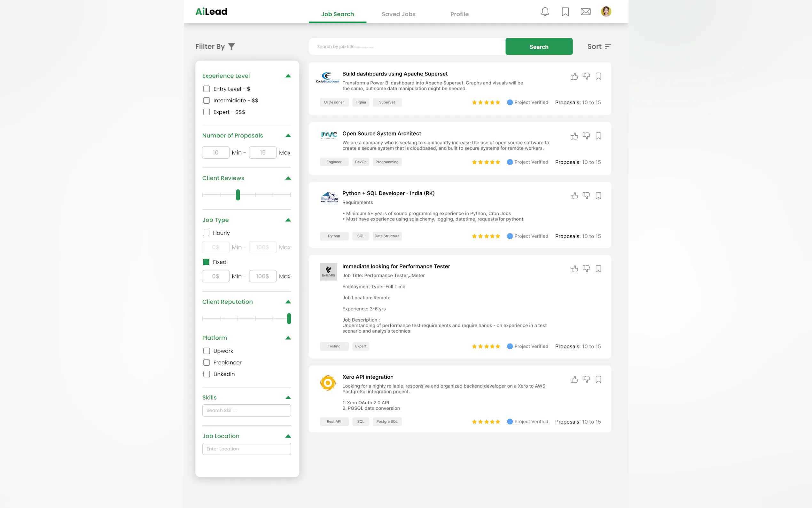
Task: Switch to the Saved Jobs tab
Action: point(398,14)
